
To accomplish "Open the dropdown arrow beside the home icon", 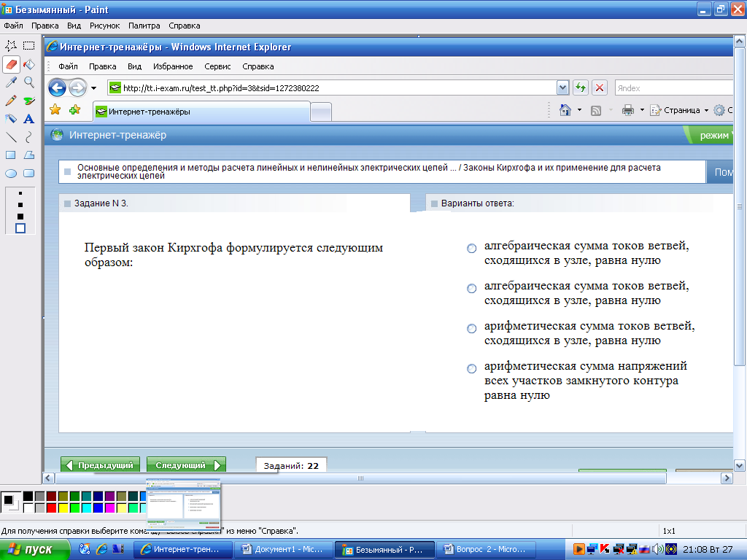I will pos(579,110).
